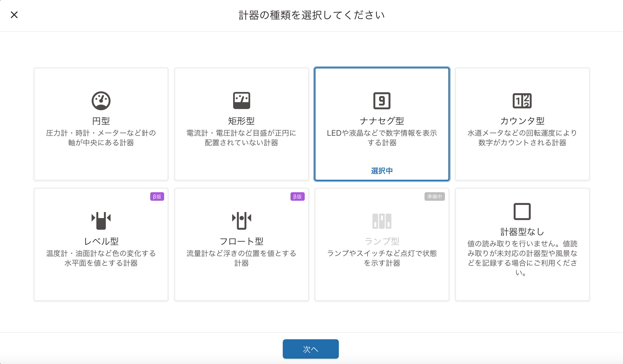The width and height of the screenshot is (623, 364).
Task: Click the 選択中 label on ナナセグ型 card
Action: (x=382, y=171)
